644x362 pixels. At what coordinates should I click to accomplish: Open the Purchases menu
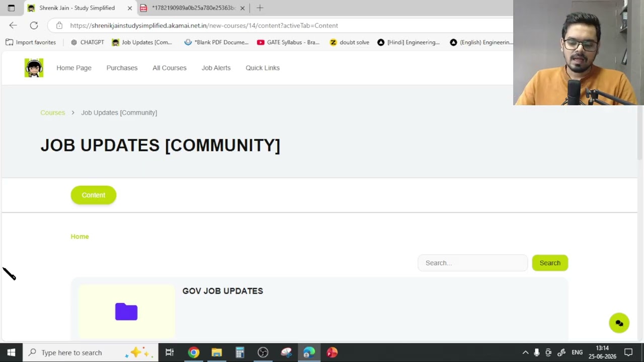tap(122, 68)
